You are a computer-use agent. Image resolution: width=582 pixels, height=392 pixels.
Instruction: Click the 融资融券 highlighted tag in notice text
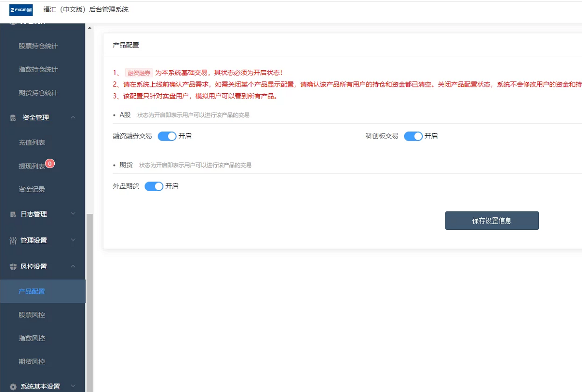[138, 72]
